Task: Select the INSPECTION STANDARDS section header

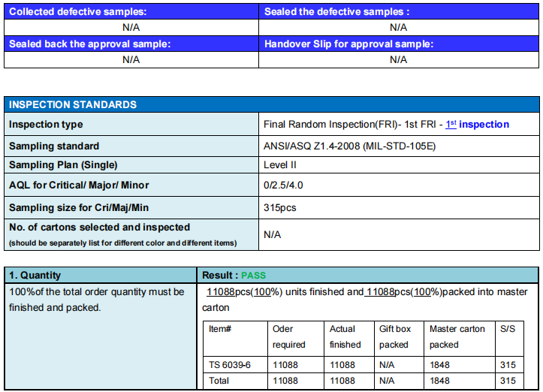Action: 73,105
